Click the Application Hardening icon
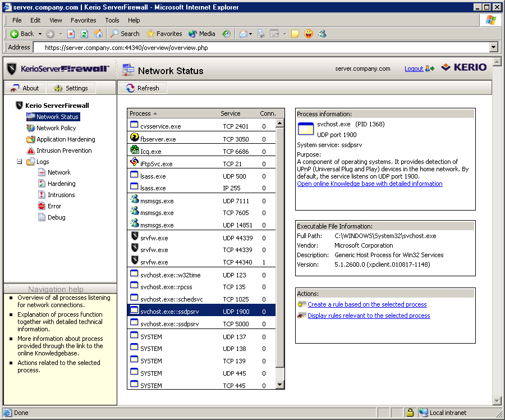 click(31, 140)
